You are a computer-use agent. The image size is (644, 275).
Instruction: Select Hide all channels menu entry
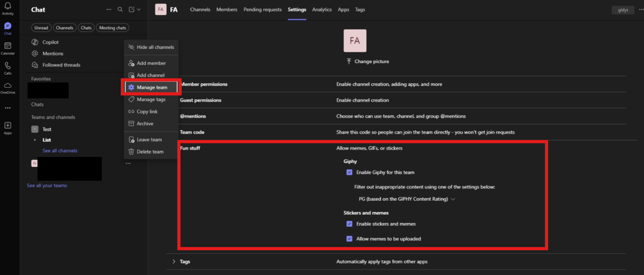[x=151, y=47]
